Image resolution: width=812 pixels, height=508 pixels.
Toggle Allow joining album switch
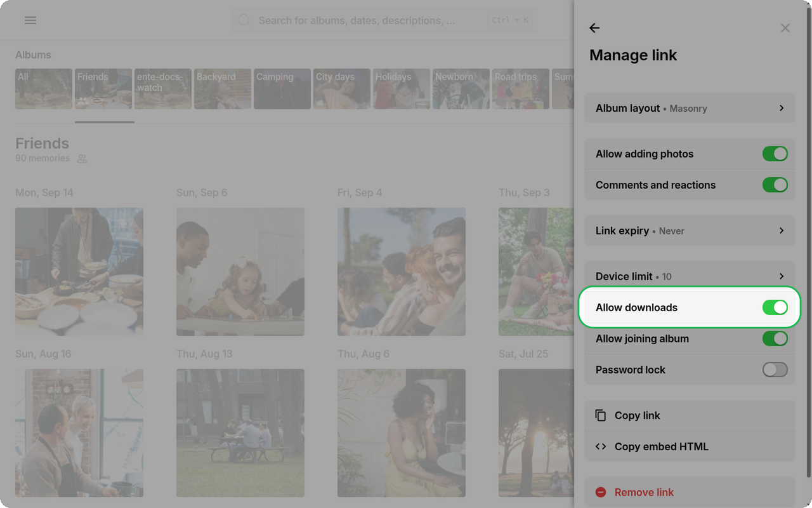coord(775,338)
